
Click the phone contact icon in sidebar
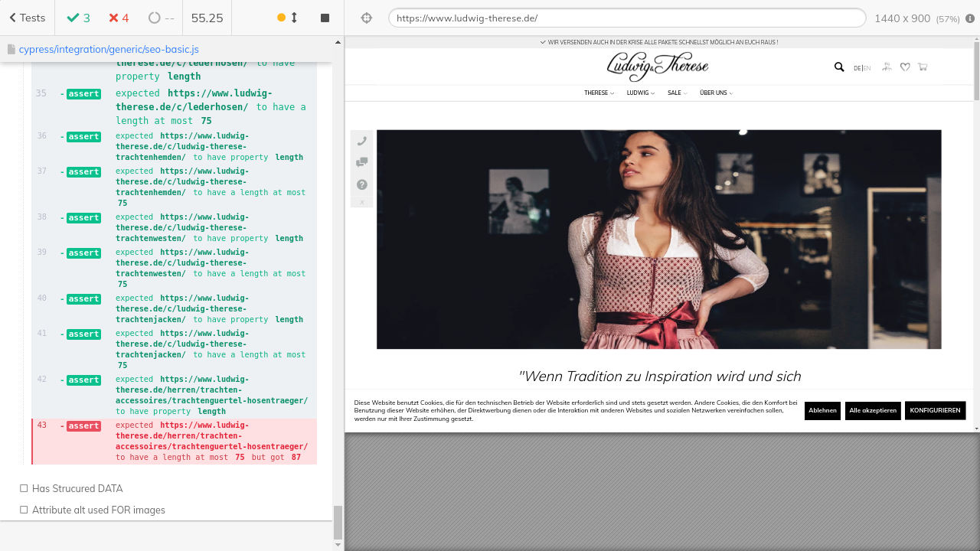(362, 141)
